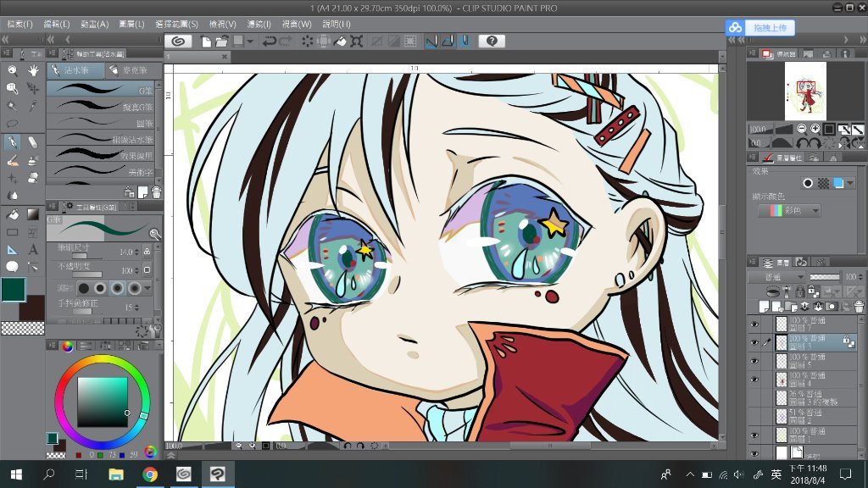
Task: Expand the layer effect options dropdown
Action: (850, 183)
